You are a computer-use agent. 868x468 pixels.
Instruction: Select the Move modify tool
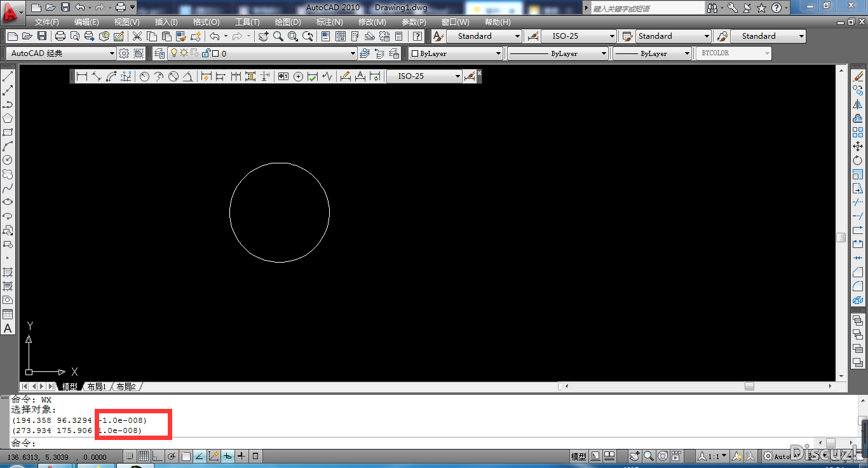point(858,146)
